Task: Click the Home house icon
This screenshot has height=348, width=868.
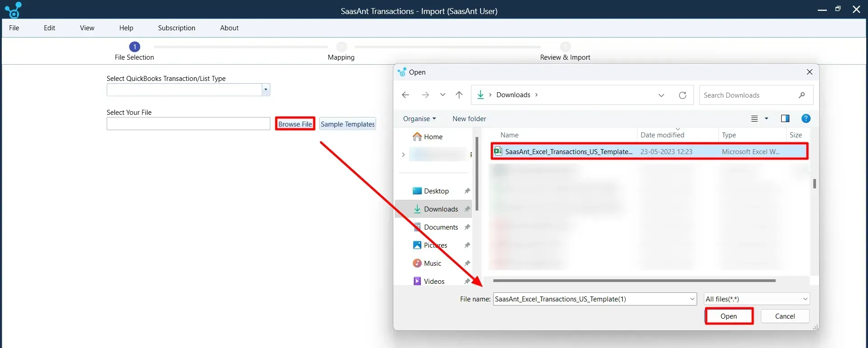Action: pos(417,137)
